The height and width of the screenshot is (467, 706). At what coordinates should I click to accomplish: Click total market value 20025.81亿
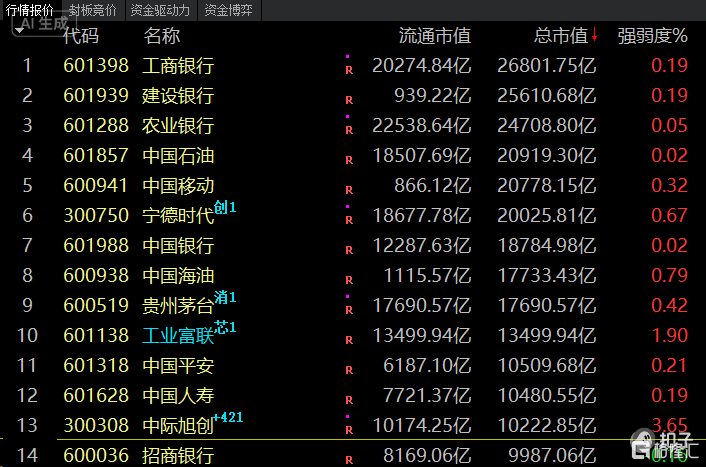[x=547, y=216]
